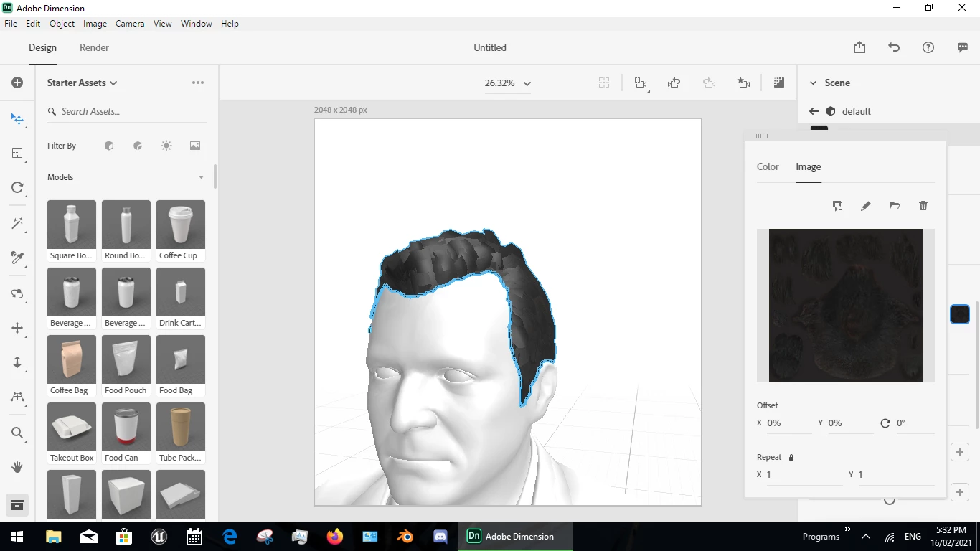Open the Help question mark icon
This screenshot has height=551, width=980.
(928, 47)
